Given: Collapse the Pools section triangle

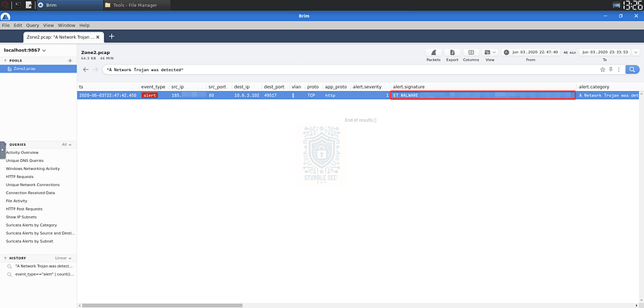Looking at the screenshot, I should pyautogui.click(x=5, y=60).
